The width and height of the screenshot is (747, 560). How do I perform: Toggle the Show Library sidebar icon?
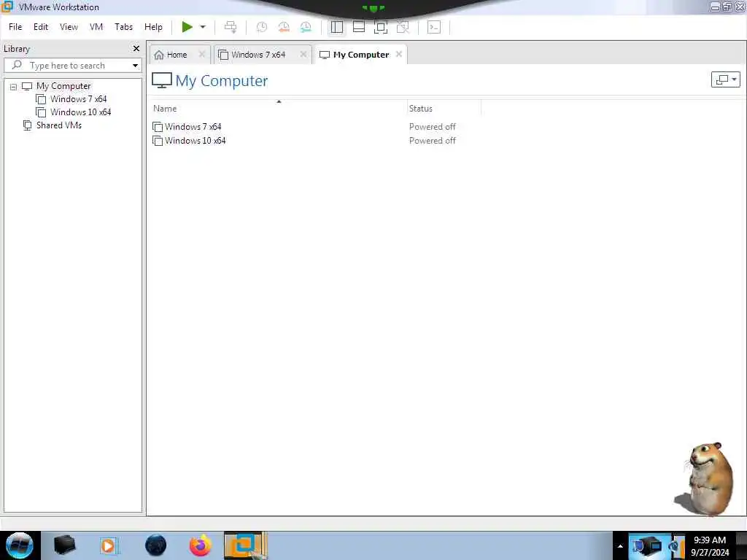point(337,27)
